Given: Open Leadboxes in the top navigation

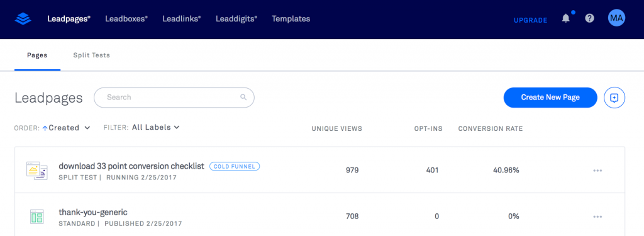Looking at the screenshot, I should 126,19.
